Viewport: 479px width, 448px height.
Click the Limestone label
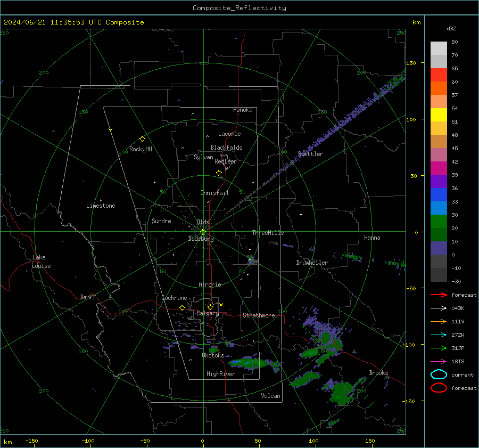click(x=101, y=206)
